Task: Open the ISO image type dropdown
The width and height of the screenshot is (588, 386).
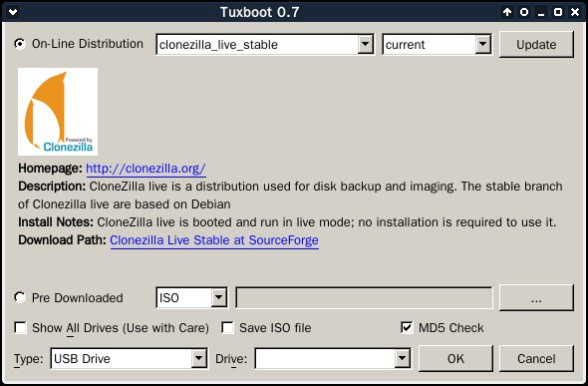Action: pos(191,298)
